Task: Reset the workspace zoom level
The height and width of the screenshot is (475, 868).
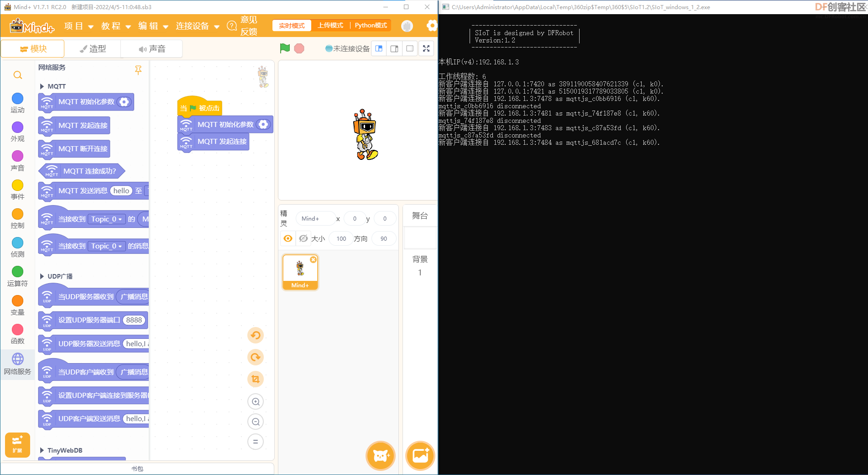Action: pos(256,442)
